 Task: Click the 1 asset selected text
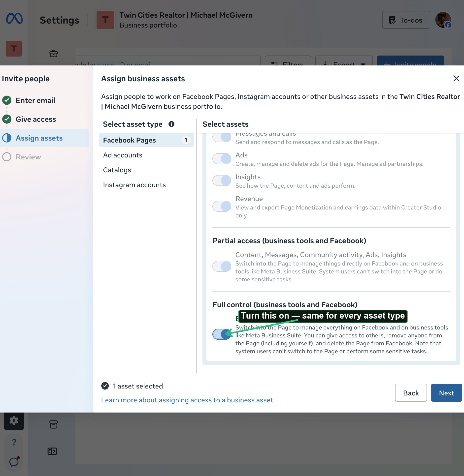coord(138,386)
